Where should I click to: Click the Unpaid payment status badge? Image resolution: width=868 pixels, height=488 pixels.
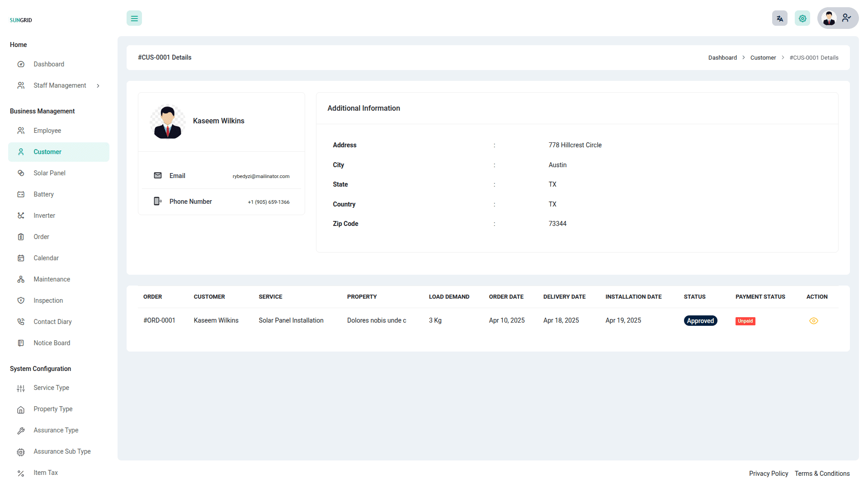[745, 321]
